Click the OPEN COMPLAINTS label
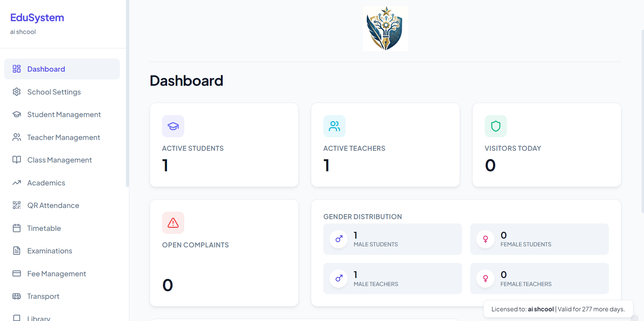This screenshot has width=644, height=321. click(195, 245)
